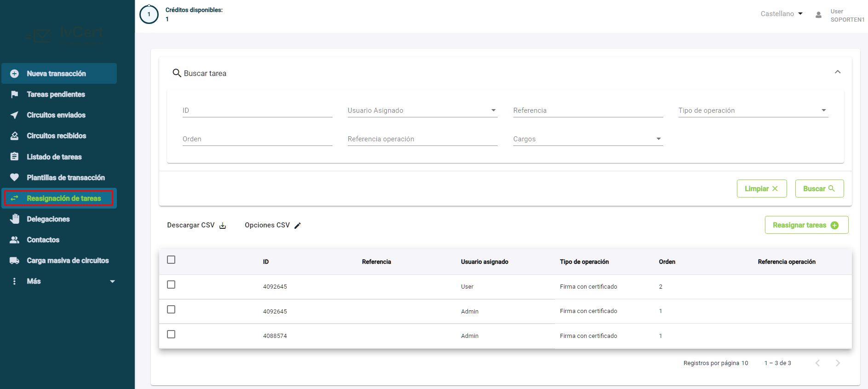
Task: Click the Referencia column header
Action: [x=376, y=262]
